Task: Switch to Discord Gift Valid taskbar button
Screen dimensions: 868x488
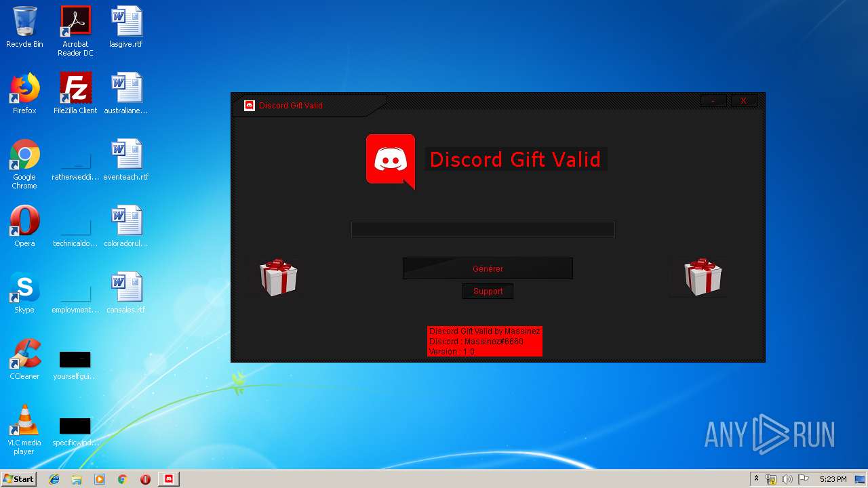Action: [169, 479]
